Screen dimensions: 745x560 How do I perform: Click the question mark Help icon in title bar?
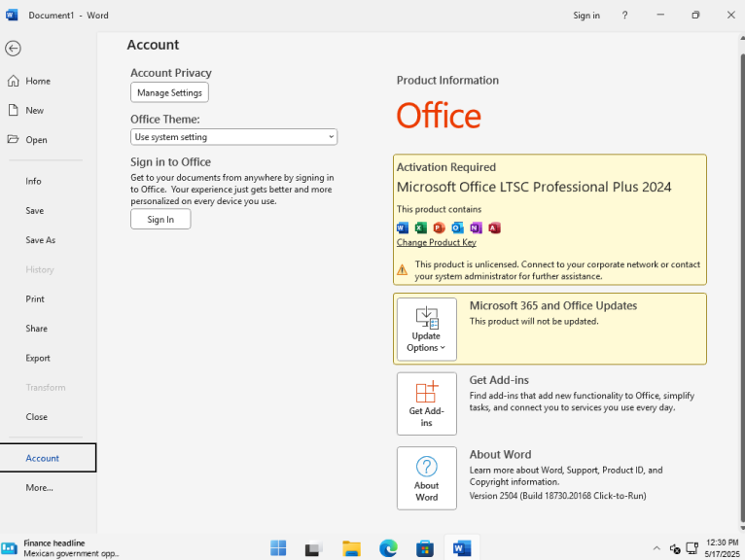[x=624, y=16]
